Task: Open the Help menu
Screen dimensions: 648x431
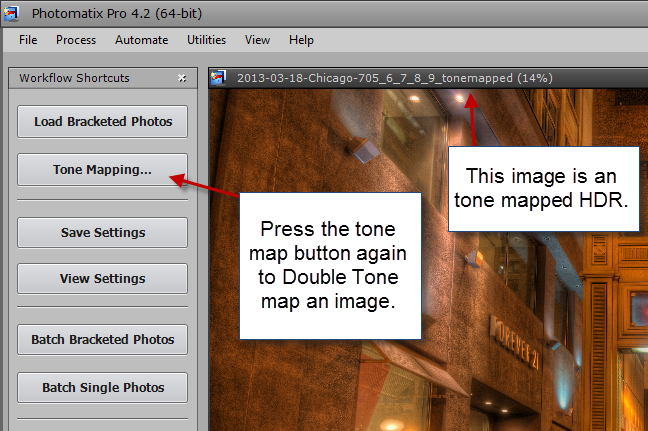Action: [x=301, y=40]
